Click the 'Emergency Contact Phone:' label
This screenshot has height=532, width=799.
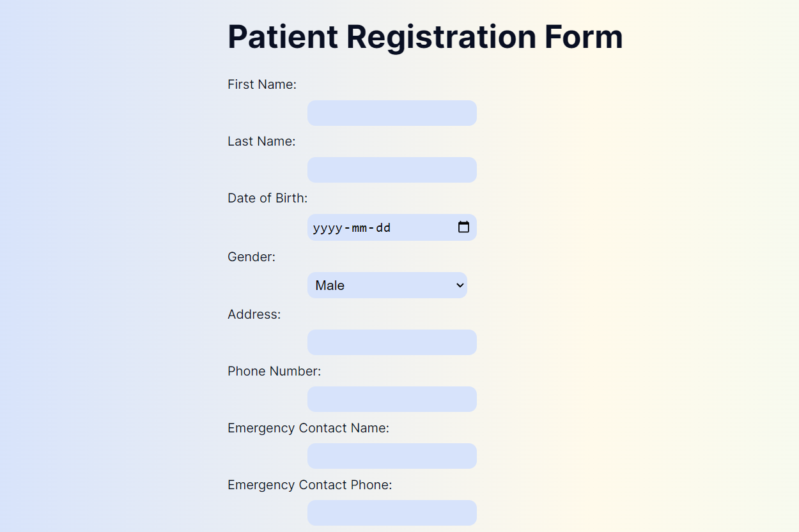coord(309,485)
